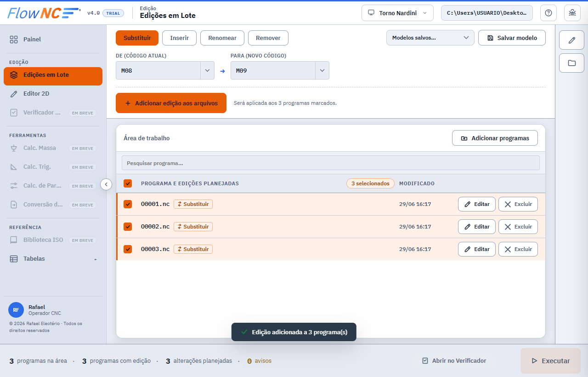Click the MODIFICADO column header

pyautogui.click(x=417, y=183)
